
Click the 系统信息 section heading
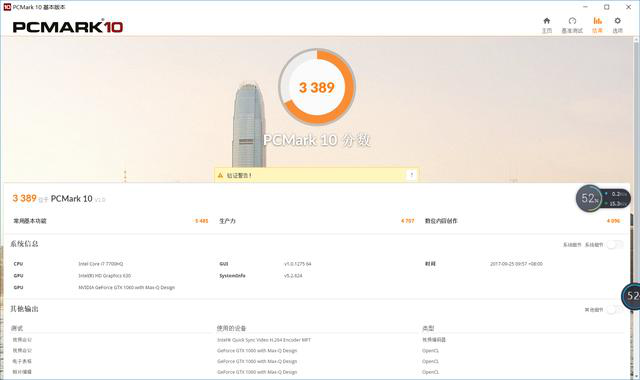pos(24,244)
